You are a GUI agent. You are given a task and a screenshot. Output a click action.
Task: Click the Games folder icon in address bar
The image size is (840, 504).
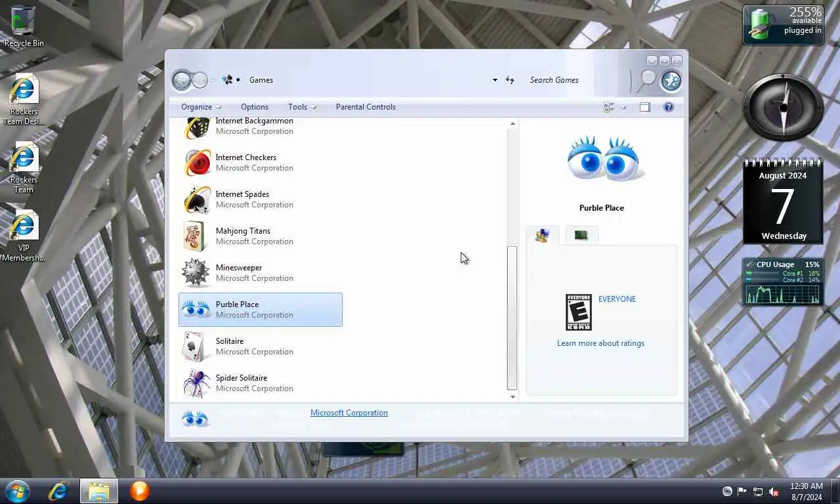(227, 80)
